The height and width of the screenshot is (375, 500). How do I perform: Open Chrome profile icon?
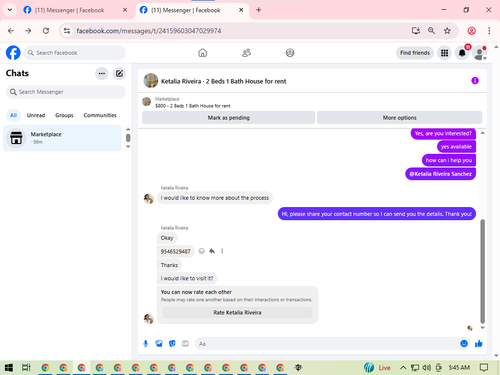click(471, 31)
